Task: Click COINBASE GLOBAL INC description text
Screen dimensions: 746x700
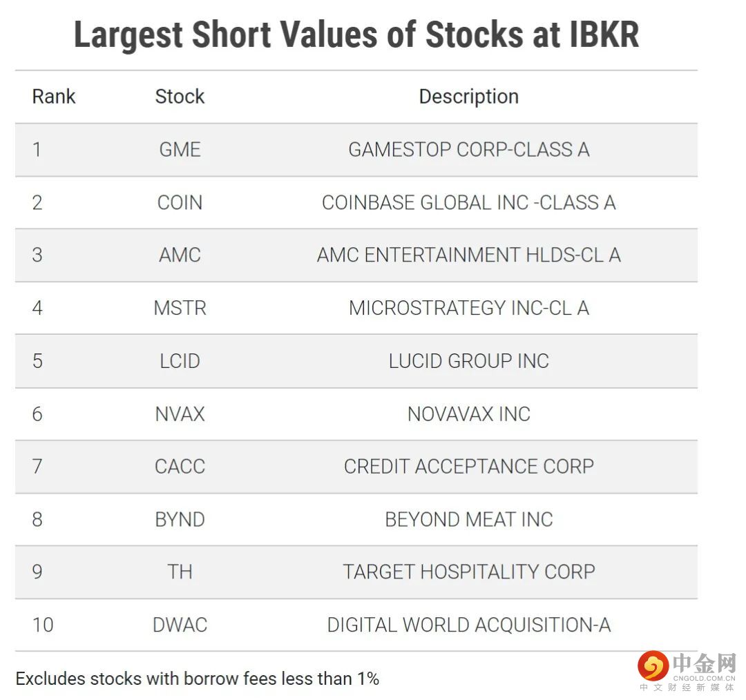Action: click(468, 203)
